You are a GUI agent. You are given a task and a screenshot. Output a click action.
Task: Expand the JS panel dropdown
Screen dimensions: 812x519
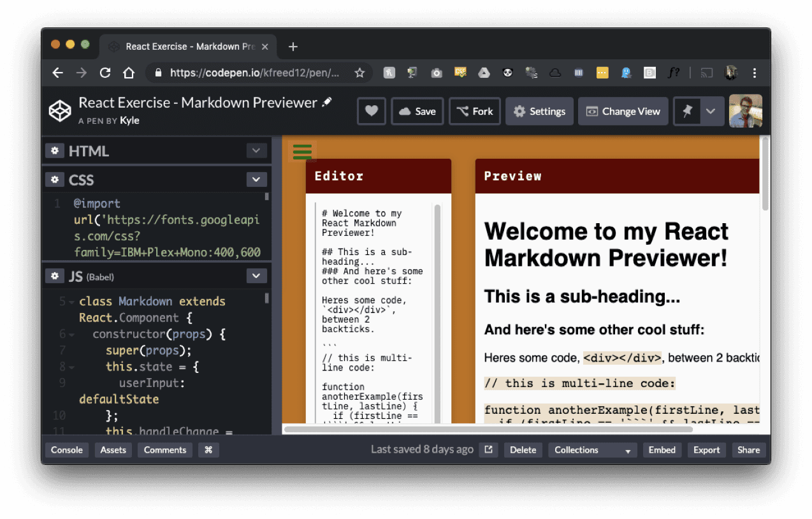click(x=256, y=275)
